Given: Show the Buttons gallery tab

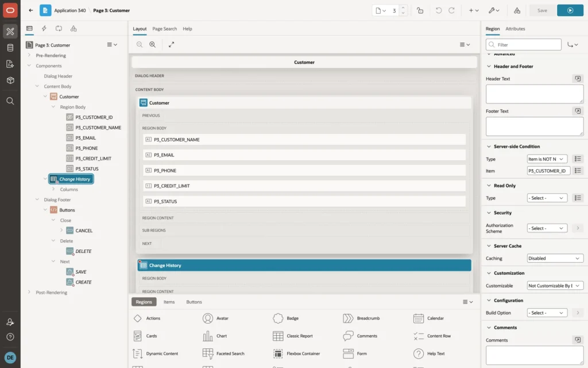Looking at the screenshot, I should point(194,302).
